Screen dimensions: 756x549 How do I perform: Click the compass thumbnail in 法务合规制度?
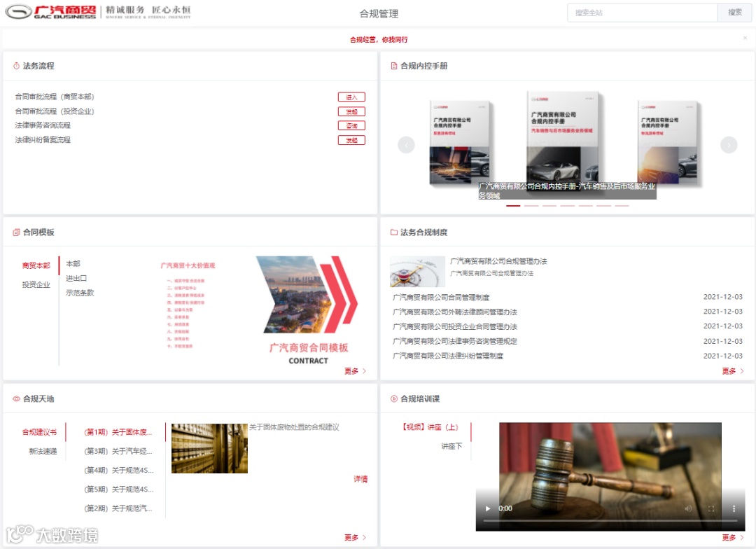coord(417,271)
